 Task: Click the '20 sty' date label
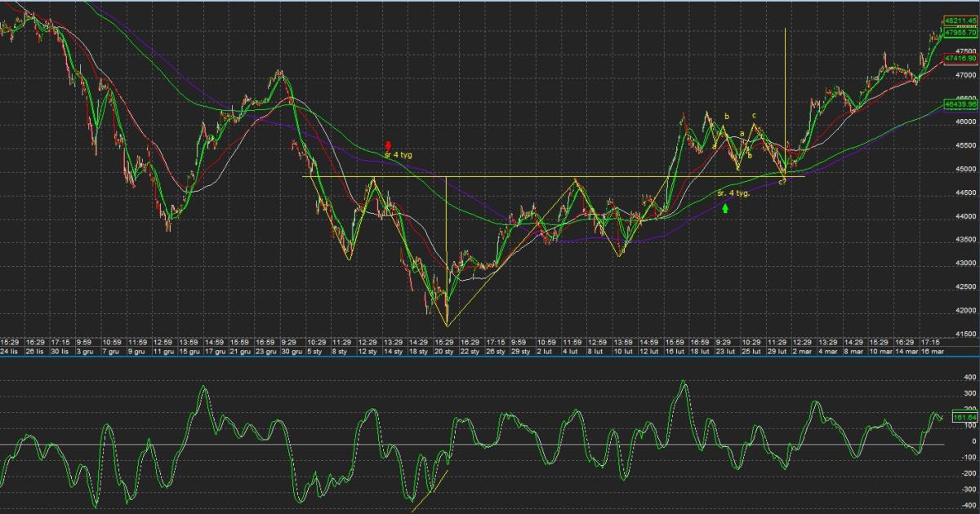point(444,351)
